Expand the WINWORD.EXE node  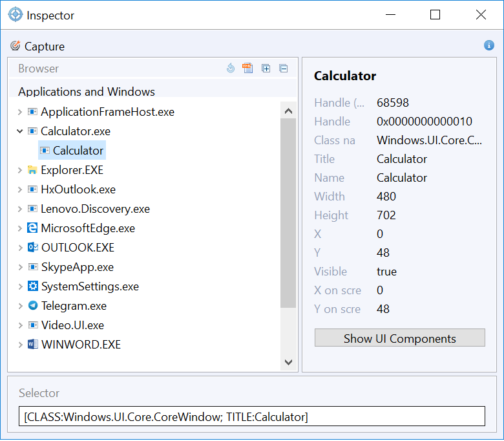tap(20, 345)
